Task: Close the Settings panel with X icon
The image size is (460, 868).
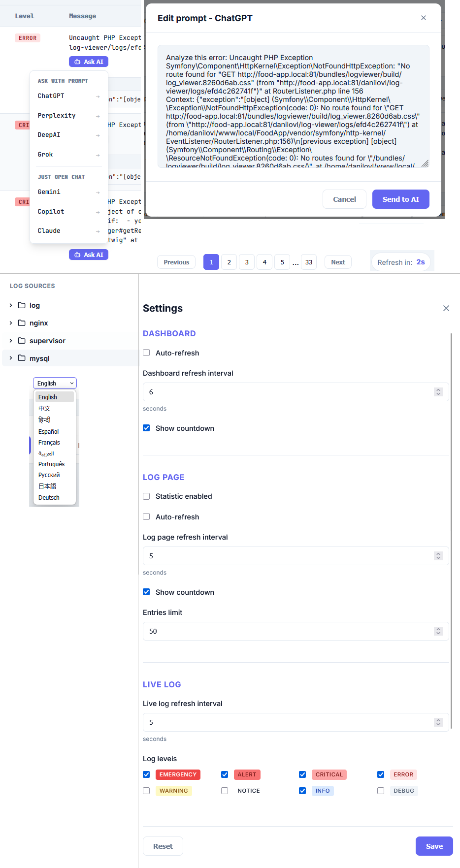Action: [x=446, y=308]
